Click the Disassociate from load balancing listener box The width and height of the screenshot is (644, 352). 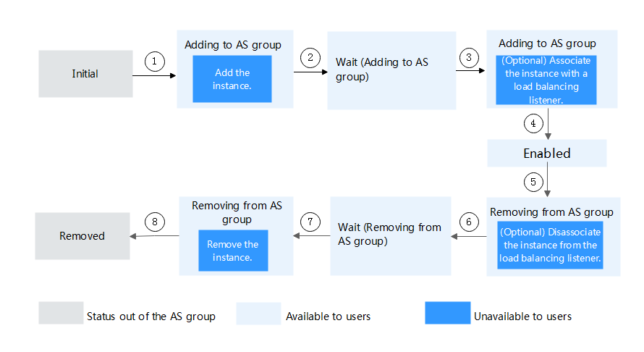click(x=550, y=246)
